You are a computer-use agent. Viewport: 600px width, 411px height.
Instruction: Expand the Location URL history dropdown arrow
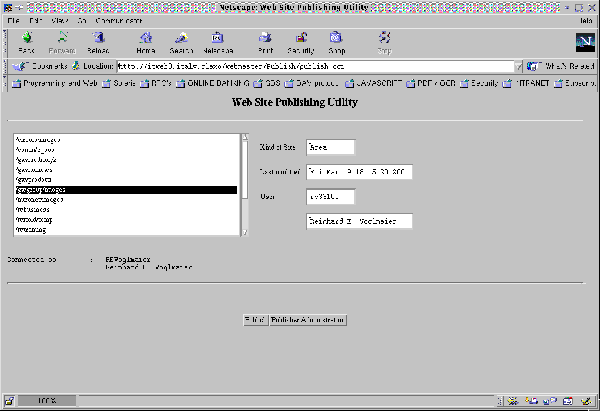coord(519,66)
